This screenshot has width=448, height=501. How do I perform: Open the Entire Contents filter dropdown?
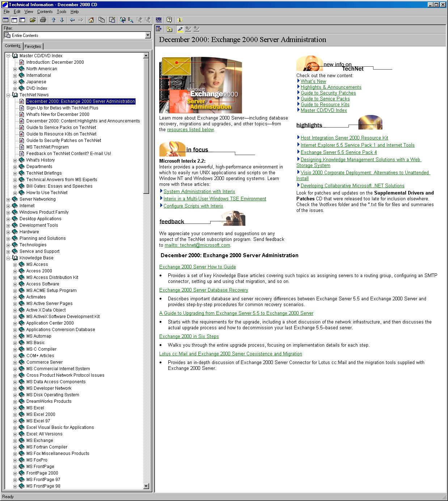(148, 35)
